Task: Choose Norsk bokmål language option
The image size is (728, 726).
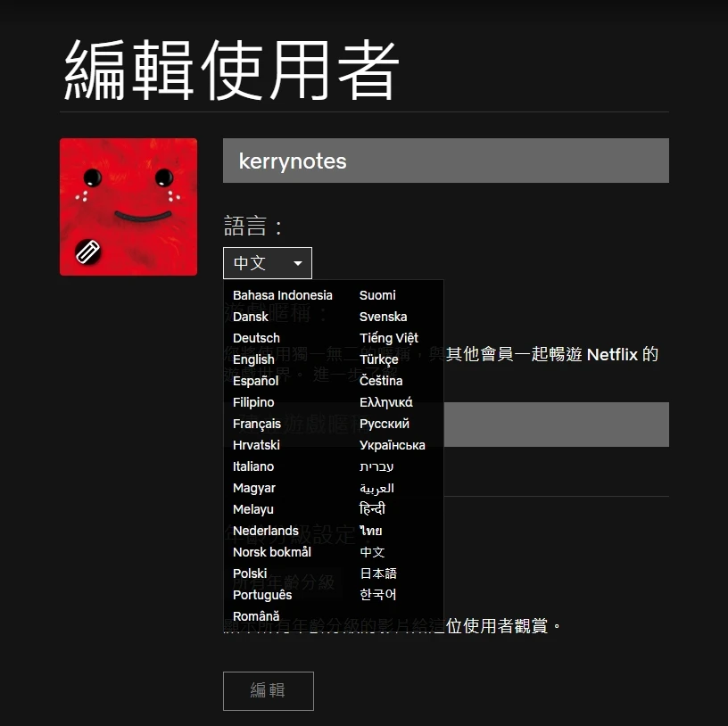Action: click(x=271, y=552)
